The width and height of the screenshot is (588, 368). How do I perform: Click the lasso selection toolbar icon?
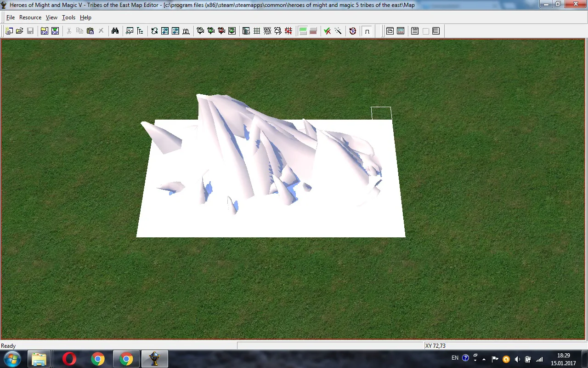pos(278,31)
